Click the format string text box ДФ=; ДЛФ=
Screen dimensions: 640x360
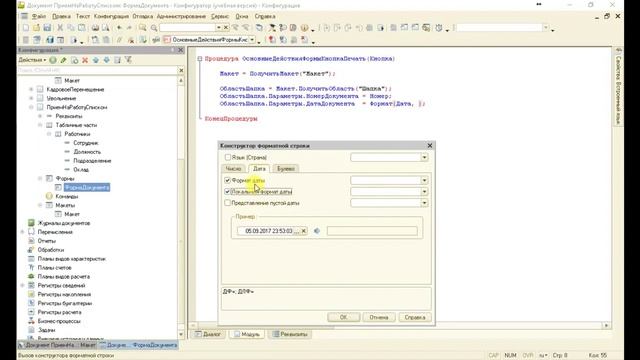coord(326,299)
